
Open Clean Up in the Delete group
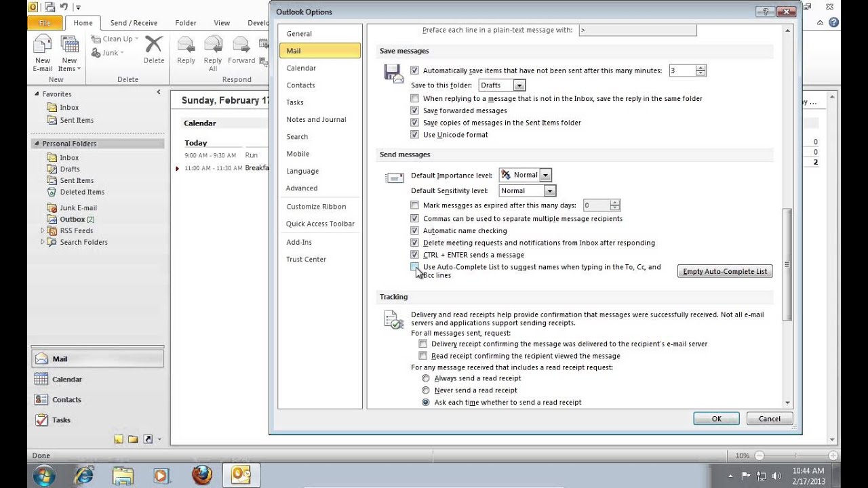pos(114,39)
